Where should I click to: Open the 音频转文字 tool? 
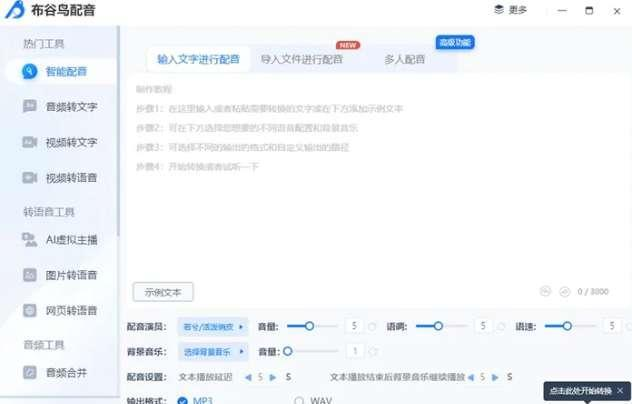60,107
